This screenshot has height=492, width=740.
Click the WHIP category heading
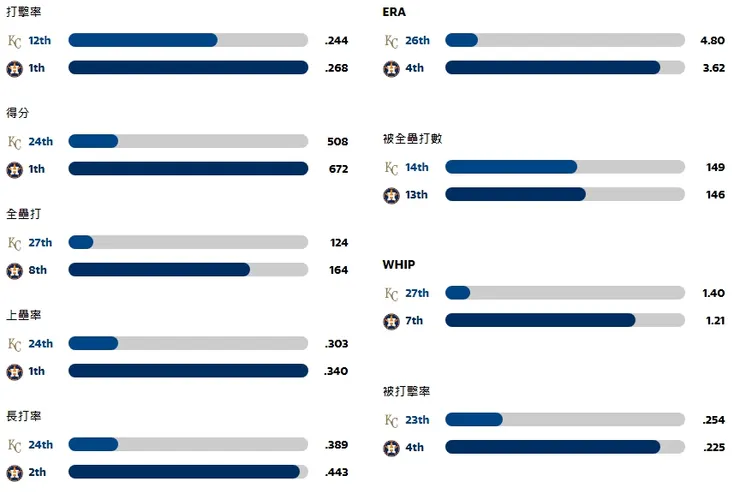point(398,265)
